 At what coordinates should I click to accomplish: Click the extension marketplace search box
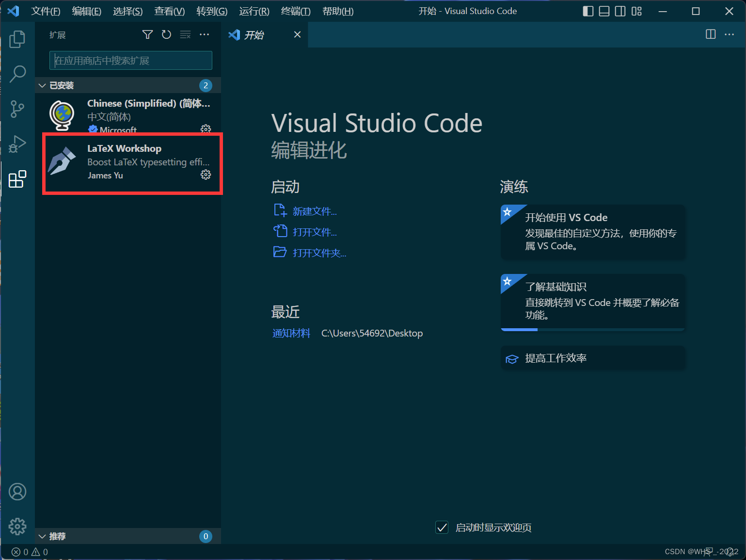pyautogui.click(x=130, y=60)
